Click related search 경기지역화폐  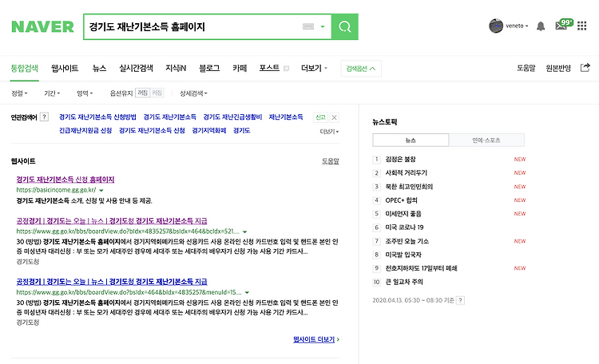tap(209, 131)
